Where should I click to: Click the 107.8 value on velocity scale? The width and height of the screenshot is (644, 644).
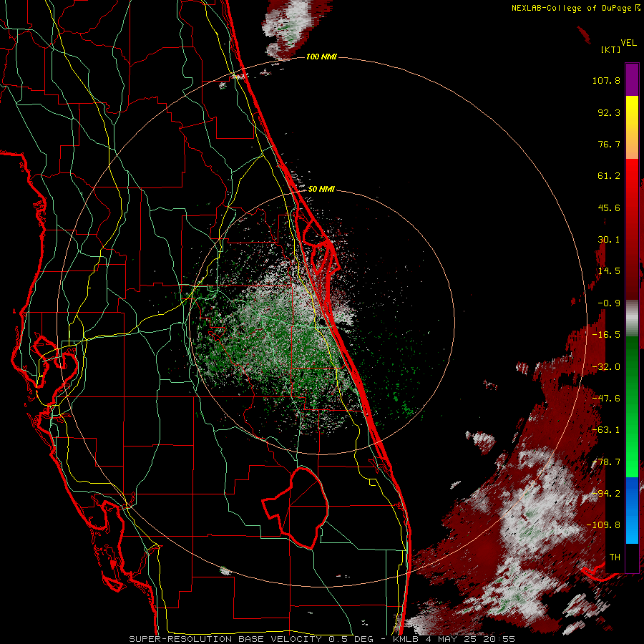click(x=606, y=80)
